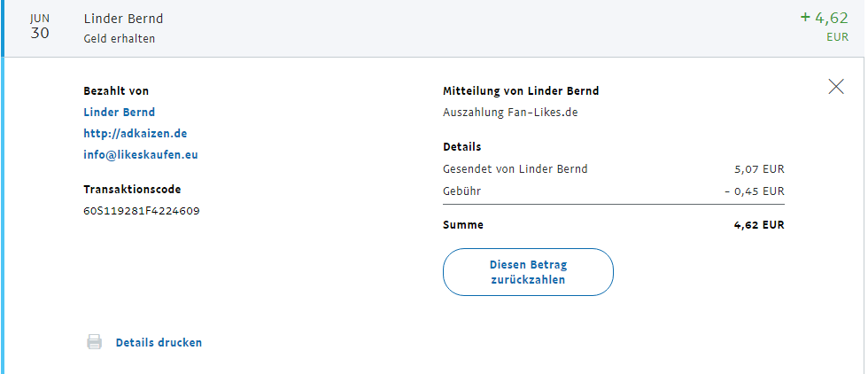Image resolution: width=868 pixels, height=374 pixels.
Task: Click the Gebühr fee label
Action: 461,191
